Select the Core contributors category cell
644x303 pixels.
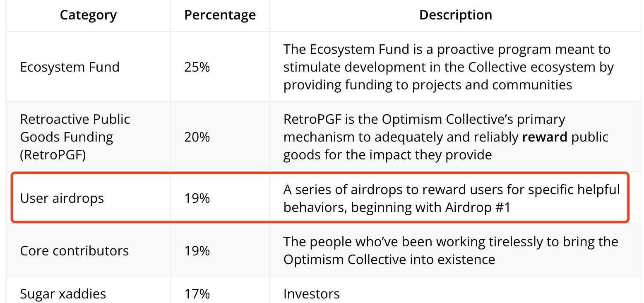(74, 251)
